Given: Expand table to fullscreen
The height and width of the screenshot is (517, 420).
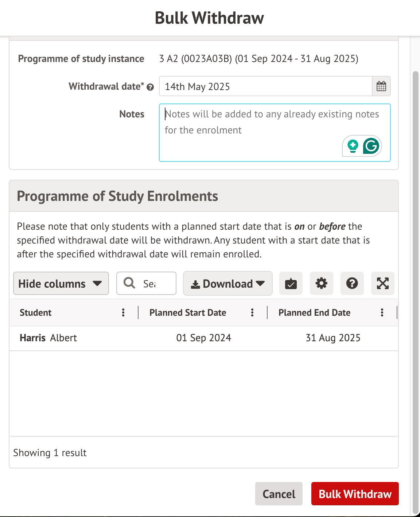Looking at the screenshot, I should pos(382,283).
